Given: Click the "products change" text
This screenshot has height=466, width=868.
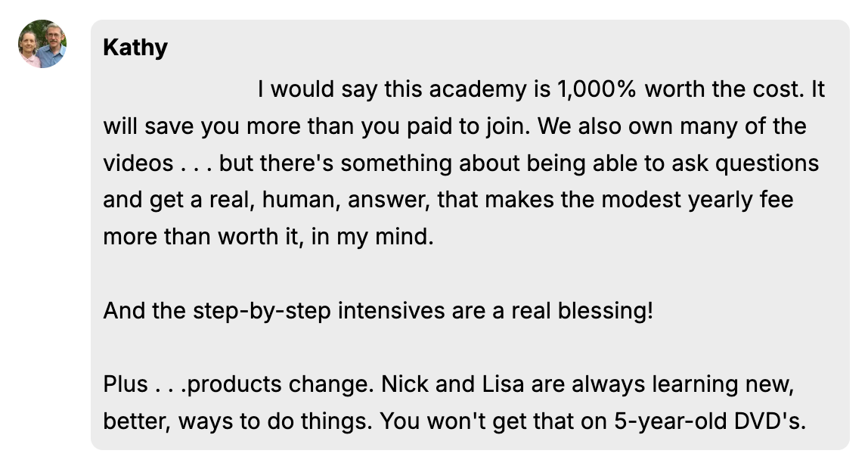Looking at the screenshot, I should (x=277, y=384).
